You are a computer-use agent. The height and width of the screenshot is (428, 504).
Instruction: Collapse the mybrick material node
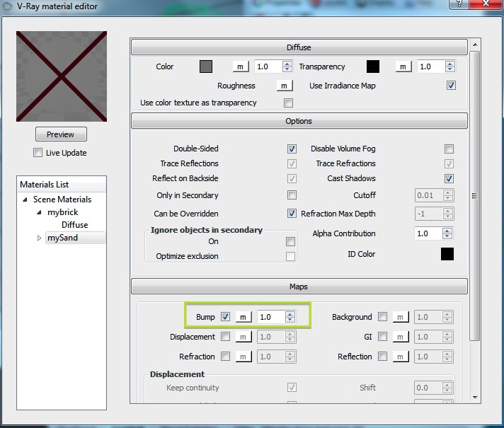(x=39, y=212)
